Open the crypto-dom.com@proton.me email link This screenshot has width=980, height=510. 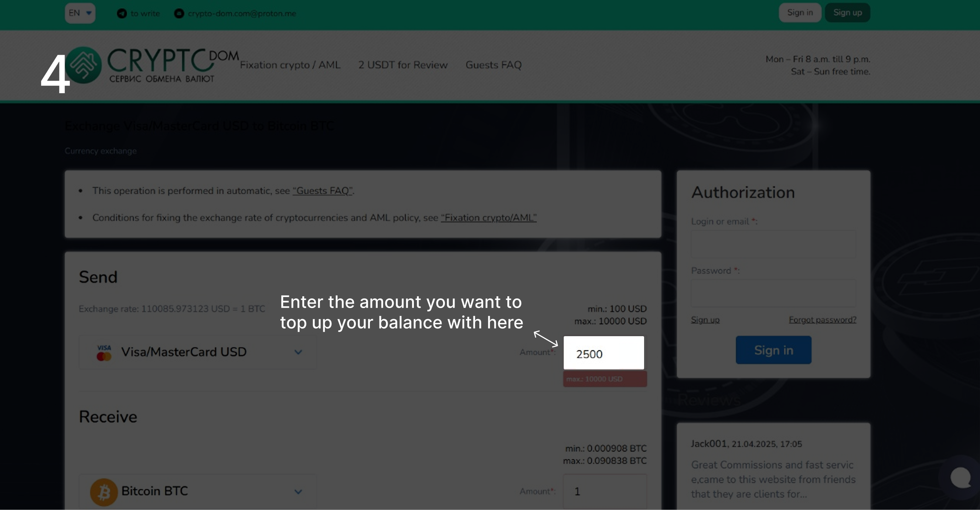242,13
